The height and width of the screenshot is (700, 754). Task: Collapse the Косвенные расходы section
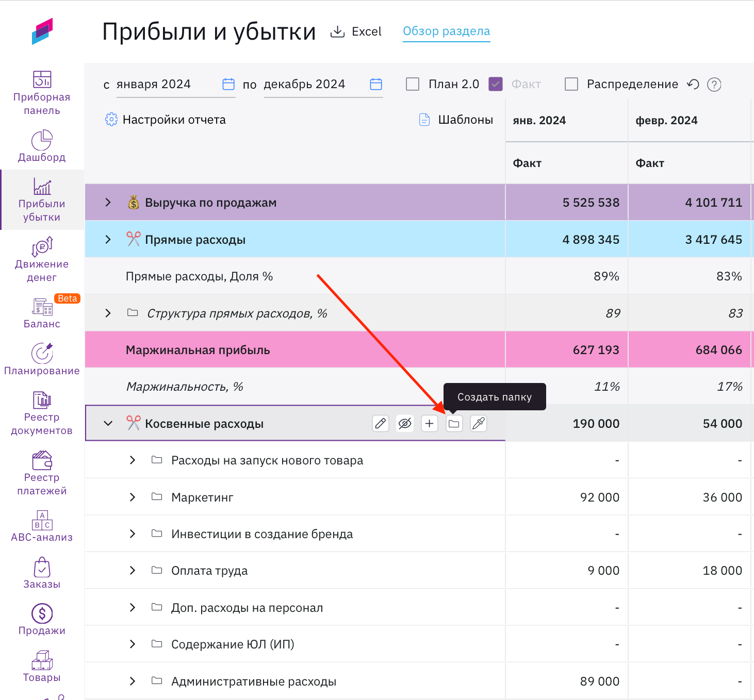(x=108, y=424)
